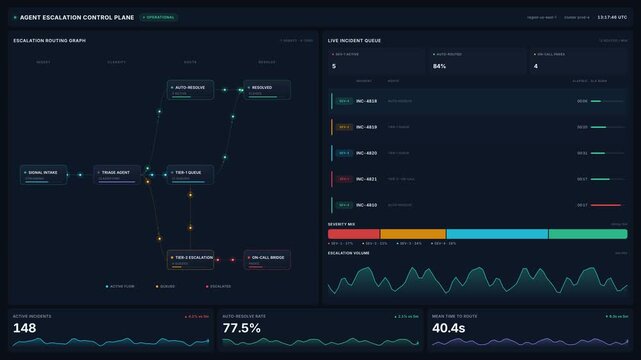Click the red flow dot beside Tier-2 Escalation node
This screenshot has width=641, height=360.
[218, 260]
